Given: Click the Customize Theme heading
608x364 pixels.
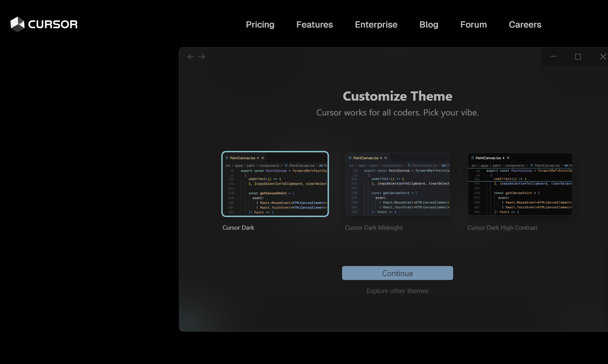Looking at the screenshot, I should (398, 96).
